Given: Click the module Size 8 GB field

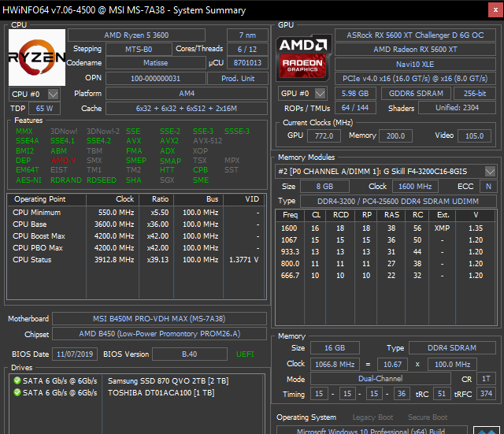Looking at the screenshot, I should click(324, 187).
